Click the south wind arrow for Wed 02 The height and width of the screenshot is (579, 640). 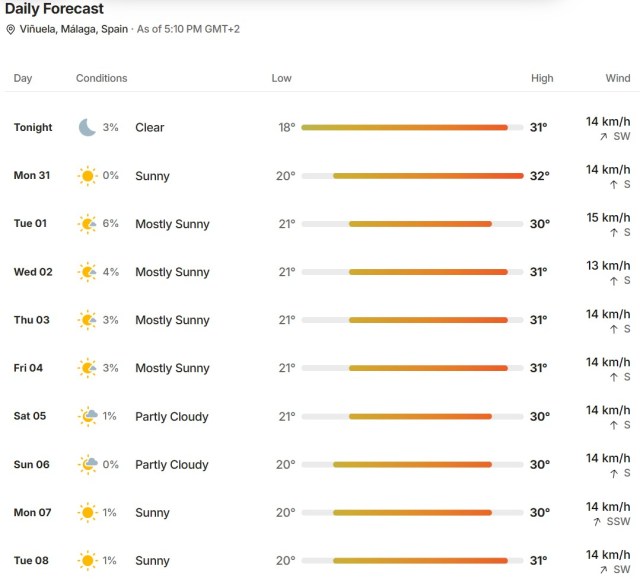point(613,281)
